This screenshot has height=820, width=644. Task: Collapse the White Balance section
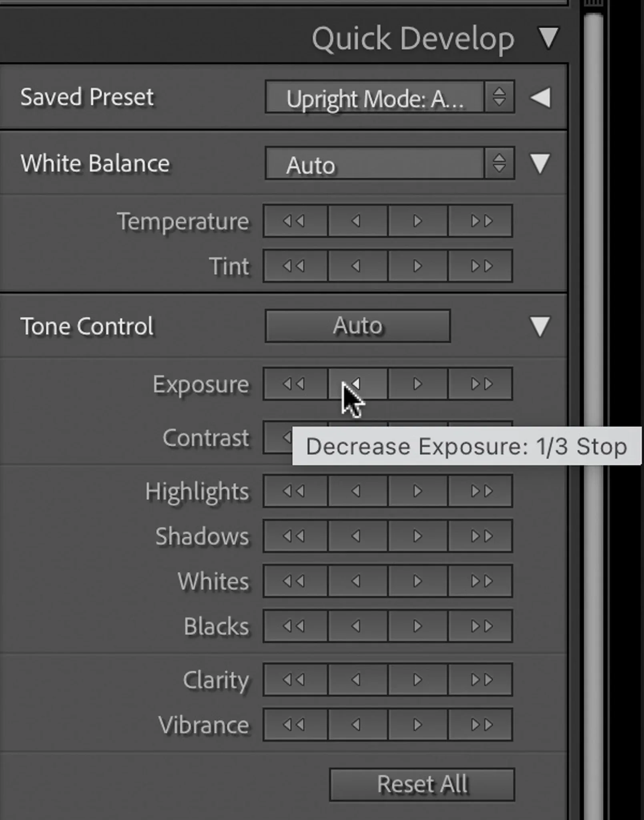pos(540,163)
